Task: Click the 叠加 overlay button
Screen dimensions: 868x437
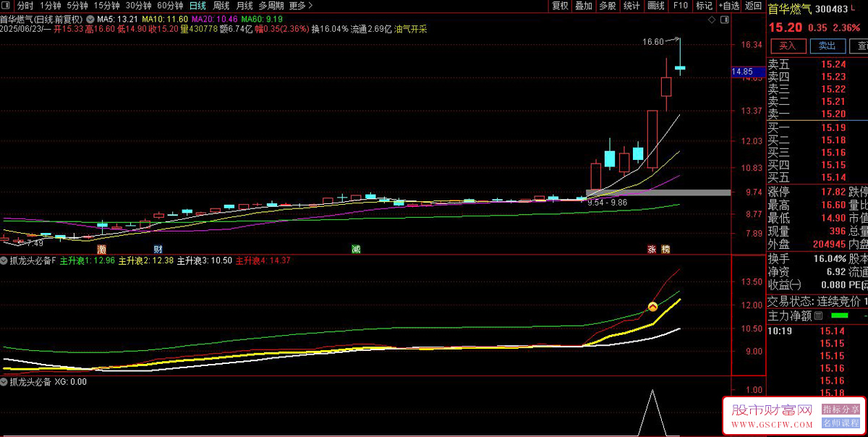Action: pos(584,5)
